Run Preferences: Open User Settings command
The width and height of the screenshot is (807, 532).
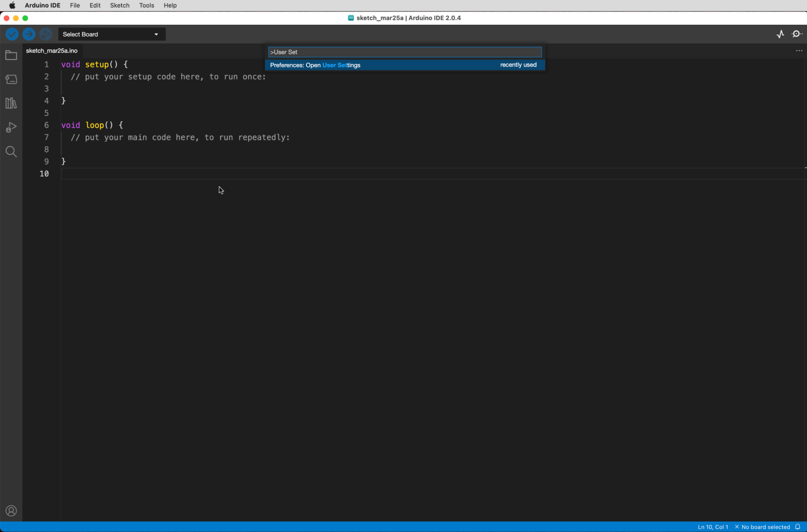(x=404, y=65)
